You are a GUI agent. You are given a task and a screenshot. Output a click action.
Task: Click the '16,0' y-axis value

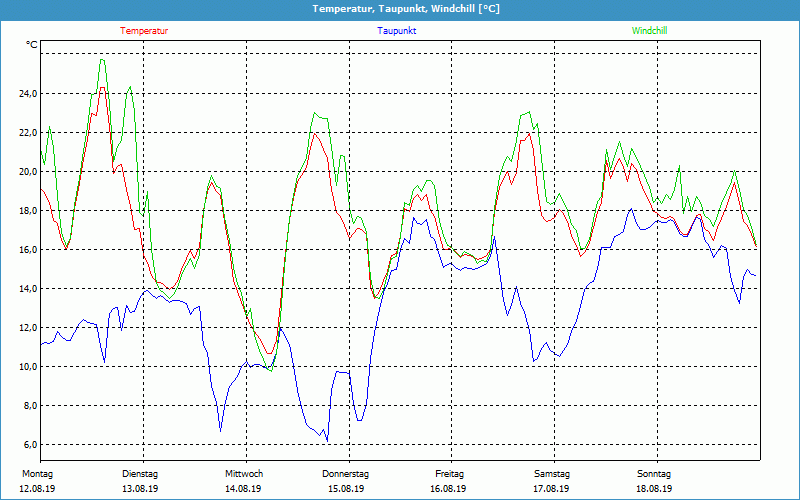coord(28,250)
